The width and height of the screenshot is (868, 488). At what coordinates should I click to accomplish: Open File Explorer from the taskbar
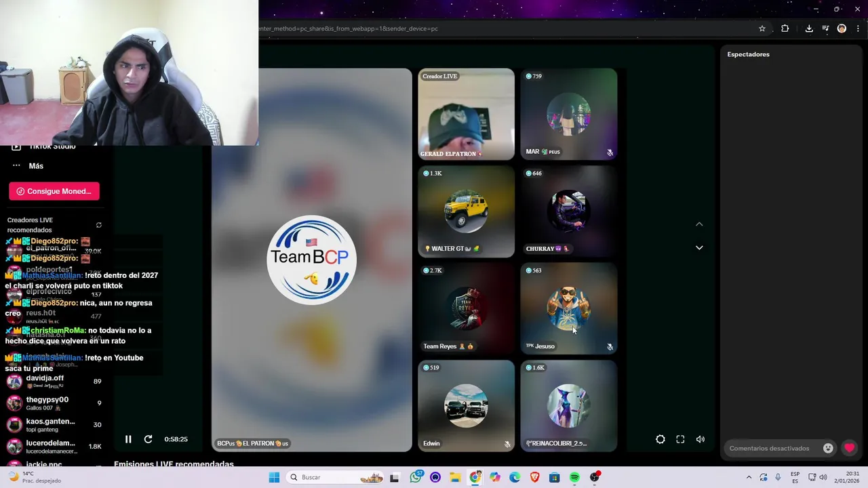tap(455, 477)
